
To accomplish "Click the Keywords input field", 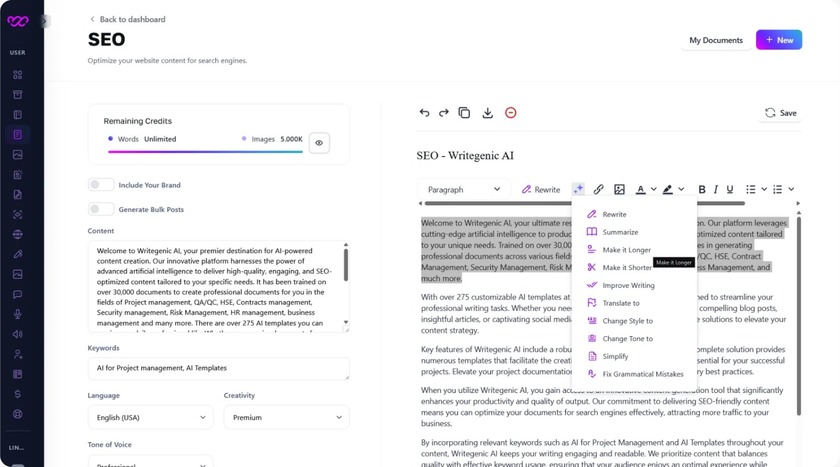I will coord(219,368).
